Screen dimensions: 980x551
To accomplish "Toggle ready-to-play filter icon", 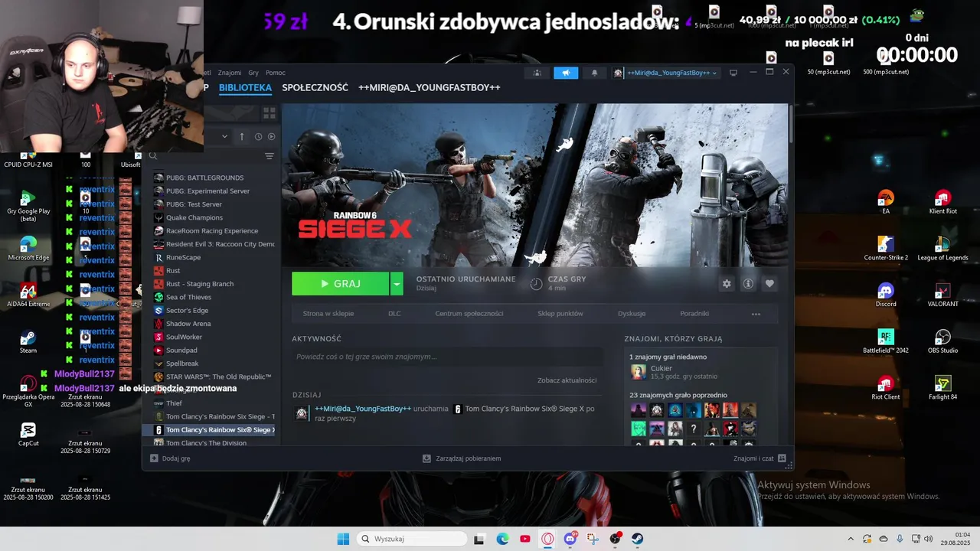I will 271,136.
